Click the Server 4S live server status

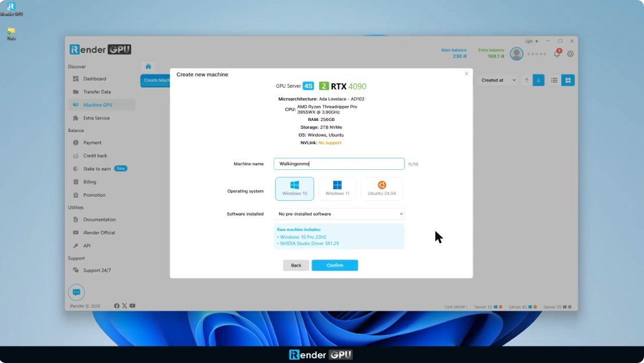[523, 307]
